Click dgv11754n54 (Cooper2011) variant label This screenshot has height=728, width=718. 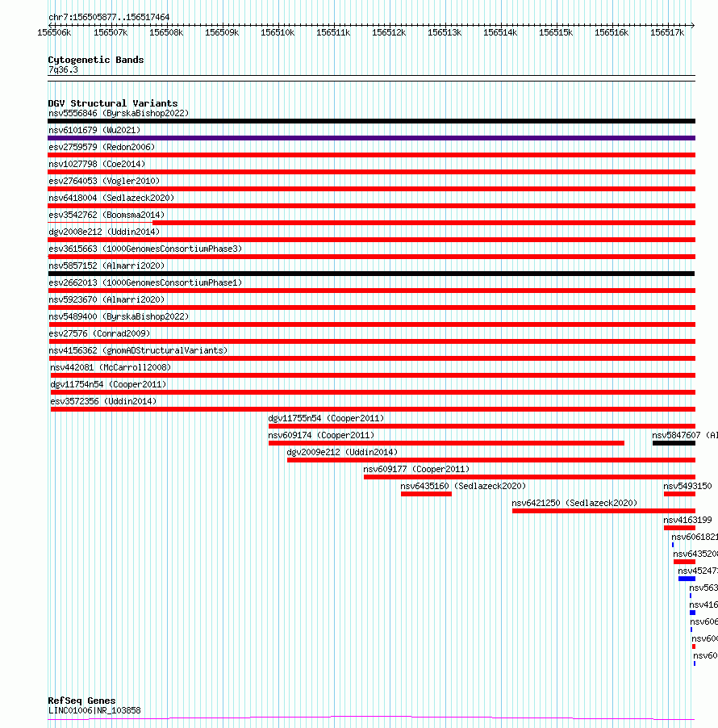point(108,384)
